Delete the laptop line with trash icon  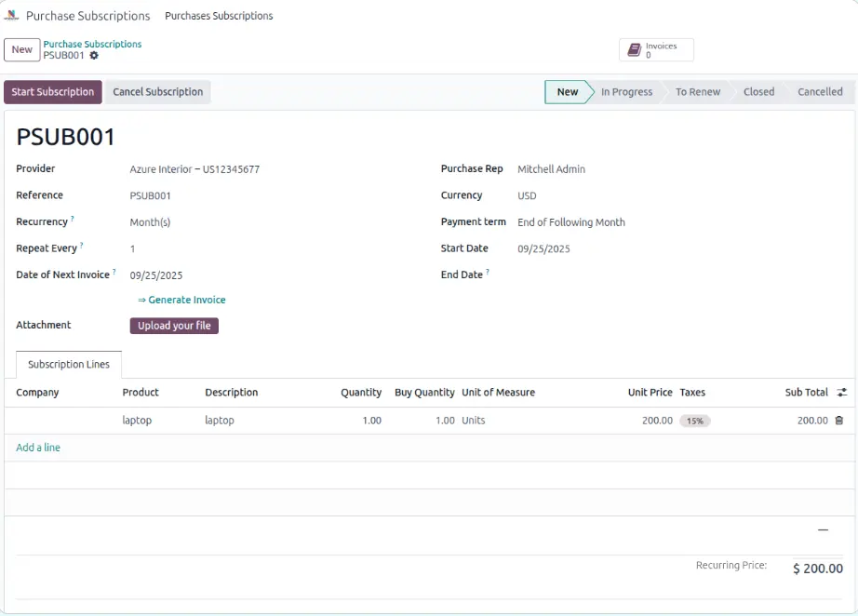tap(838, 421)
